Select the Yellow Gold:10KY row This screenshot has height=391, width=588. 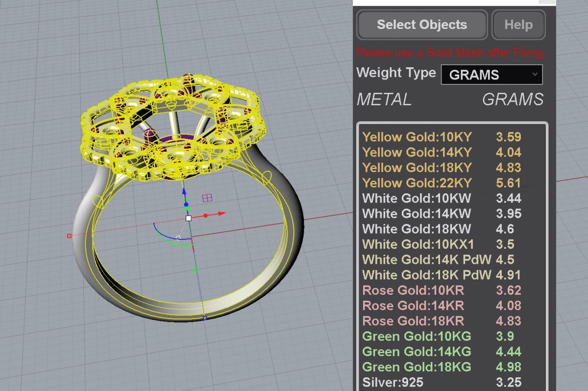(442, 137)
